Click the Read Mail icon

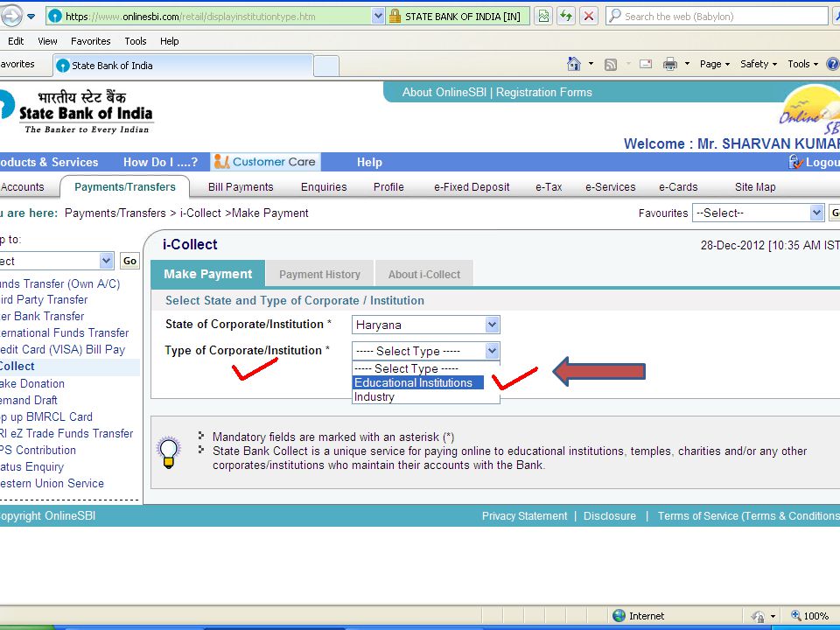646,64
